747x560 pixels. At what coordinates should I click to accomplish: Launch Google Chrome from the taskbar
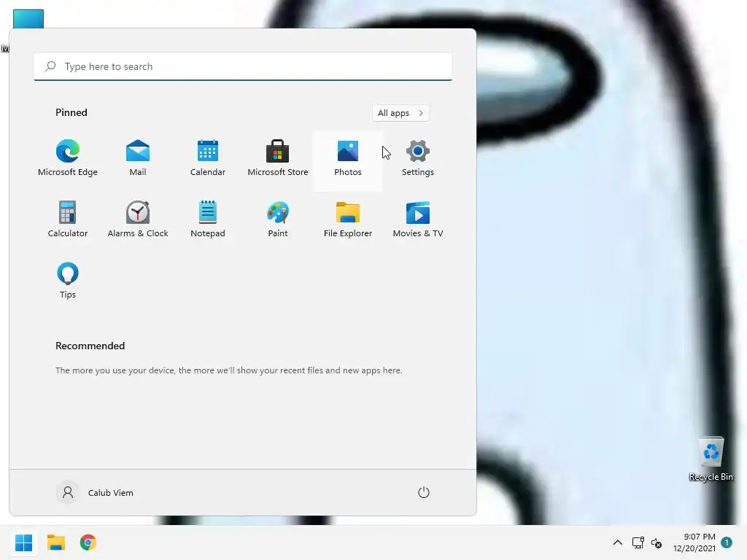(x=88, y=542)
